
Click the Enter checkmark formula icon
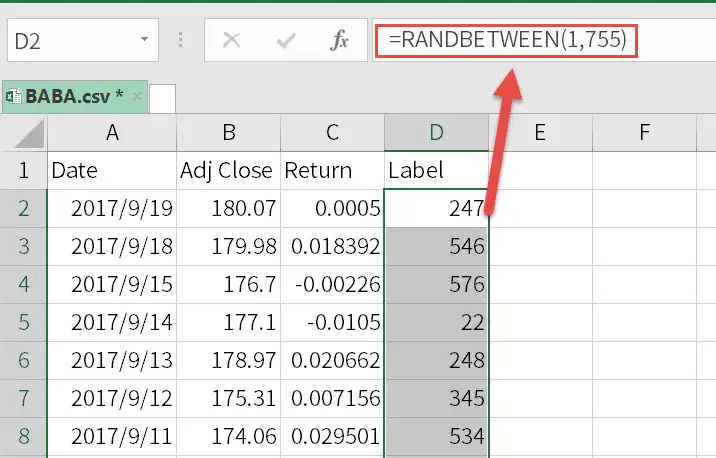(286, 41)
